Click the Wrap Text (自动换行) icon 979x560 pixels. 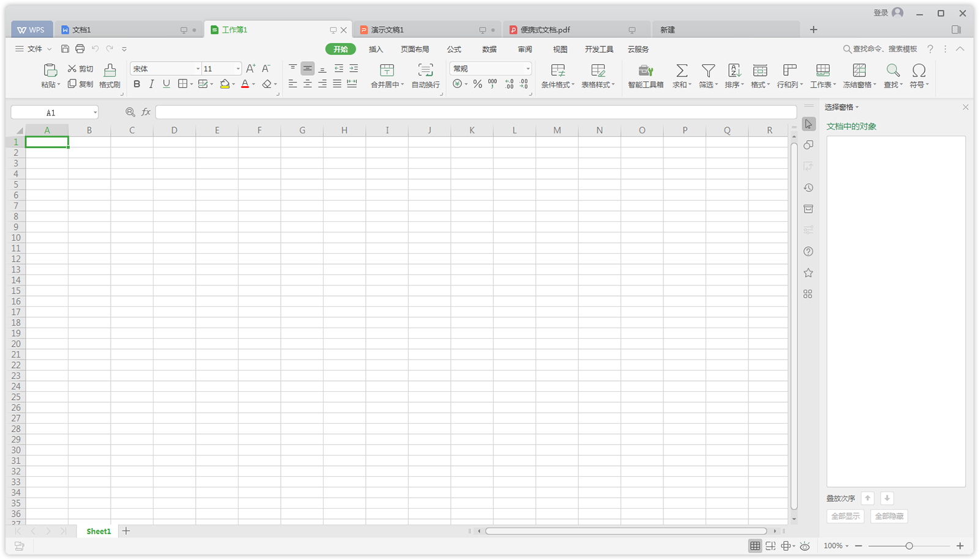(x=425, y=70)
